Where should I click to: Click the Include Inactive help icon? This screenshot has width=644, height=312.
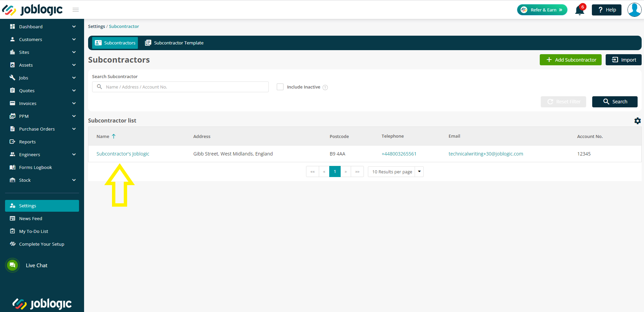click(x=325, y=88)
